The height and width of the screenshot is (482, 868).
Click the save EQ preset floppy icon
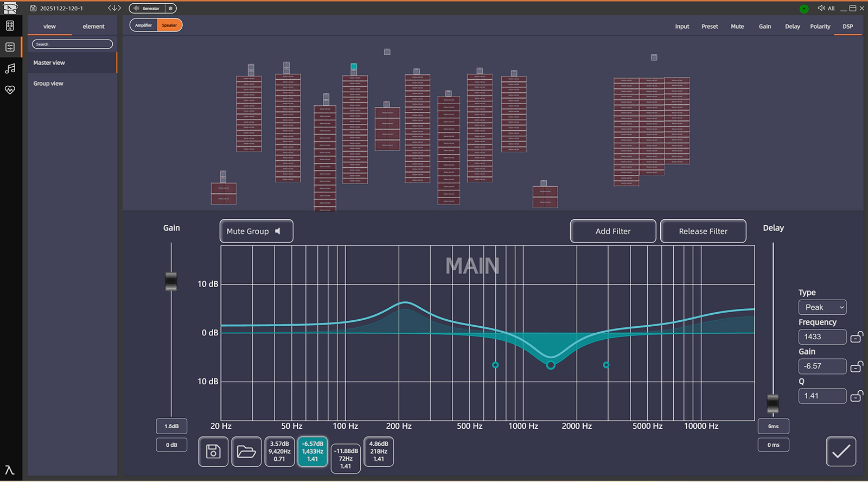coord(213,452)
